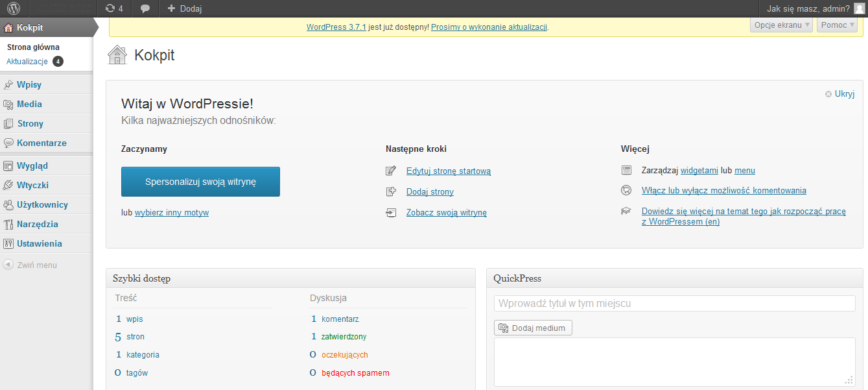Open updates via the circular arrows icon
Screen dimensions: 868x390
point(110,8)
